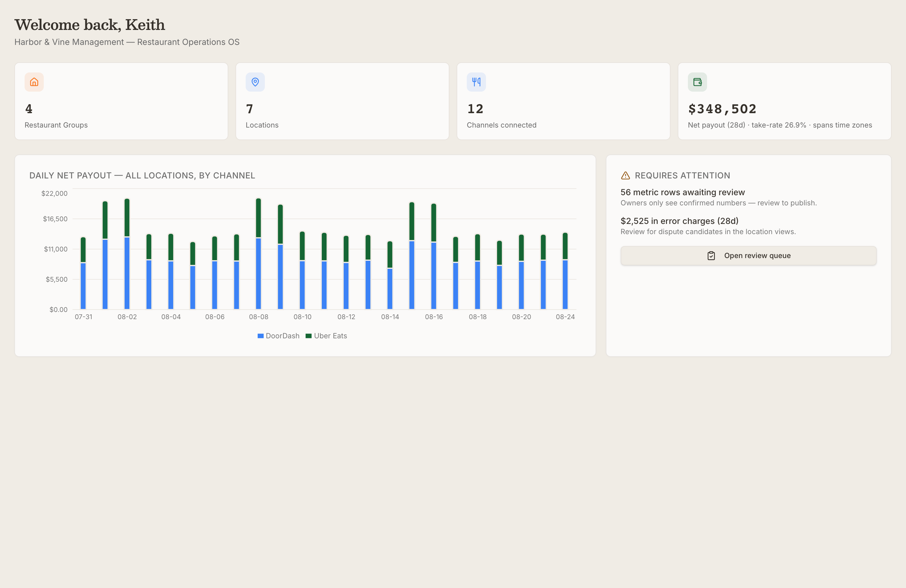Viewport: 906px width, 588px height.
Task: Click the 56 metric rows awaiting review line
Action: 682,193
